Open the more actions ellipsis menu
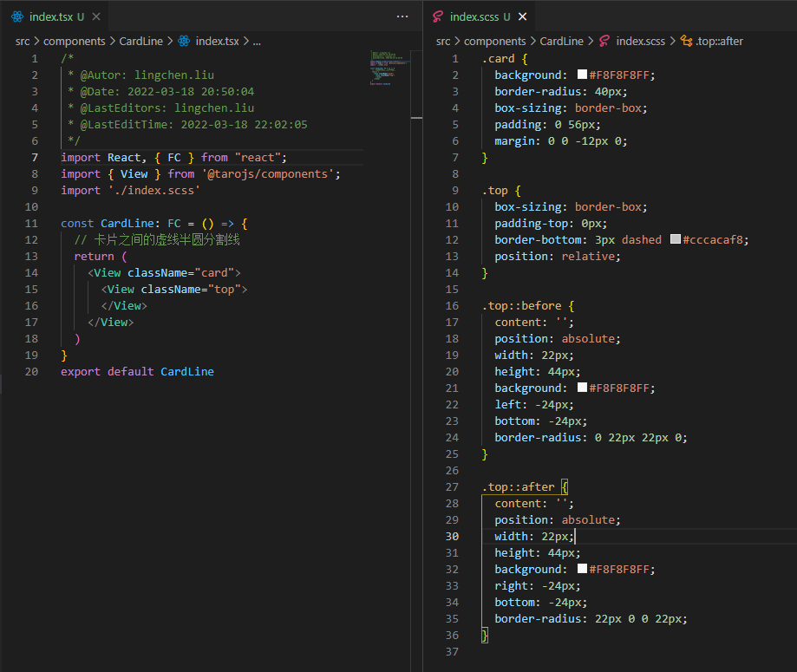797x672 pixels. pos(402,16)
